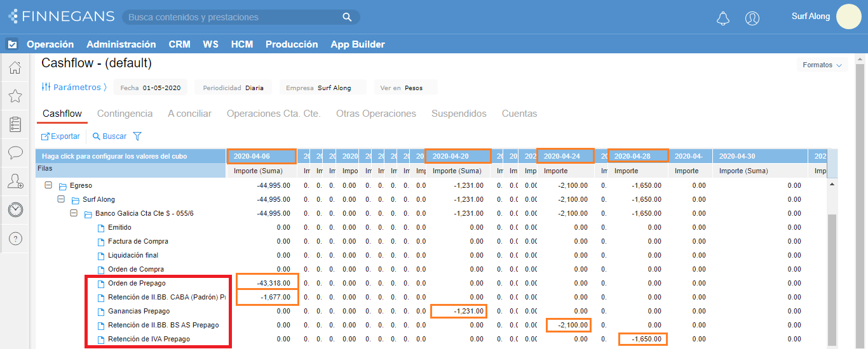Open Favorites star in sidebar
The width and height of the screenshot is (868, 349).
(15, 96)
